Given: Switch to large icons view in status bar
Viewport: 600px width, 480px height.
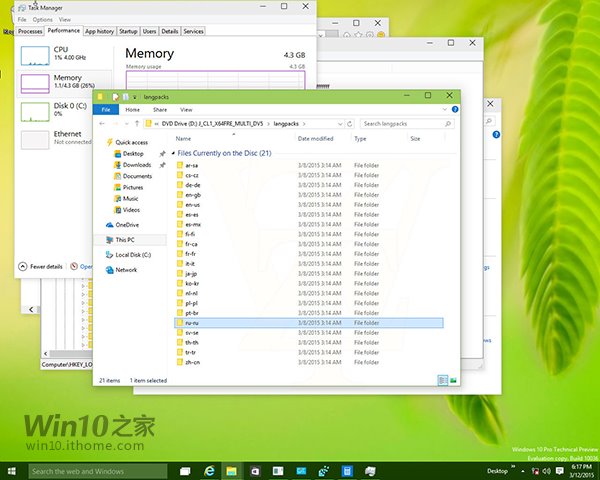Looking at the screenshot, I should [x=453, y=380].
